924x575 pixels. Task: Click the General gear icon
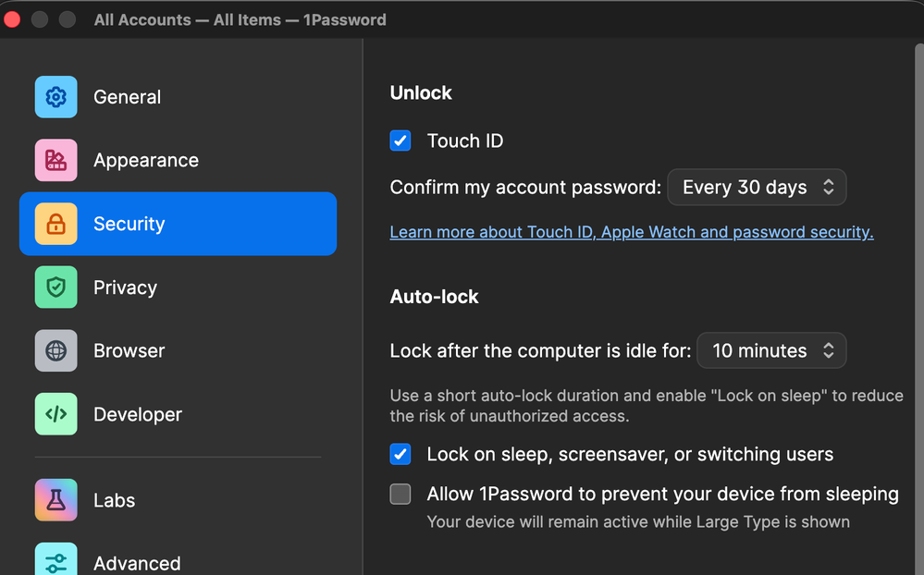coord(55,97)
